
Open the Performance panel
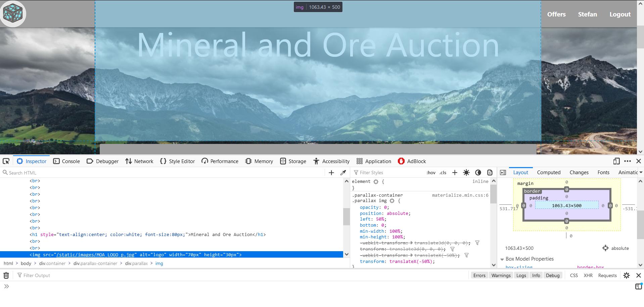point(220,161)
